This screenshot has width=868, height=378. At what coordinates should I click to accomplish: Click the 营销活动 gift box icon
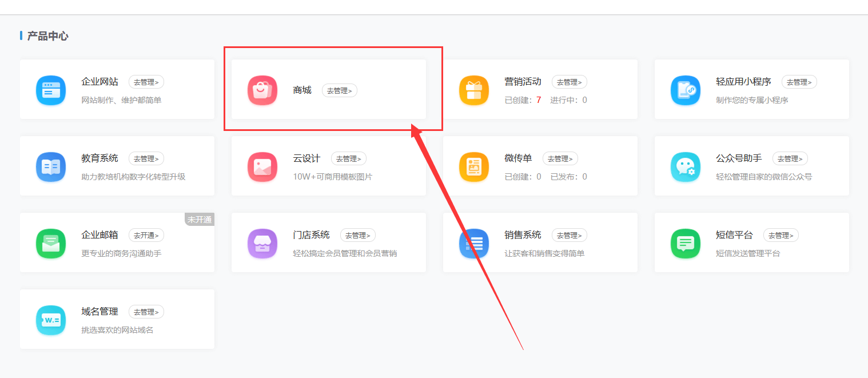474,90
